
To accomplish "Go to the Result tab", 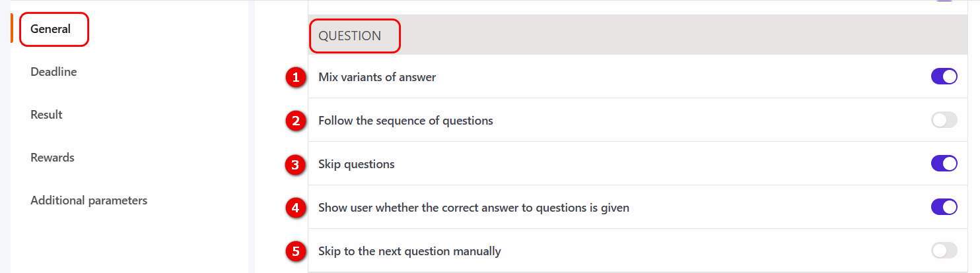I will (x=46, y=115).
